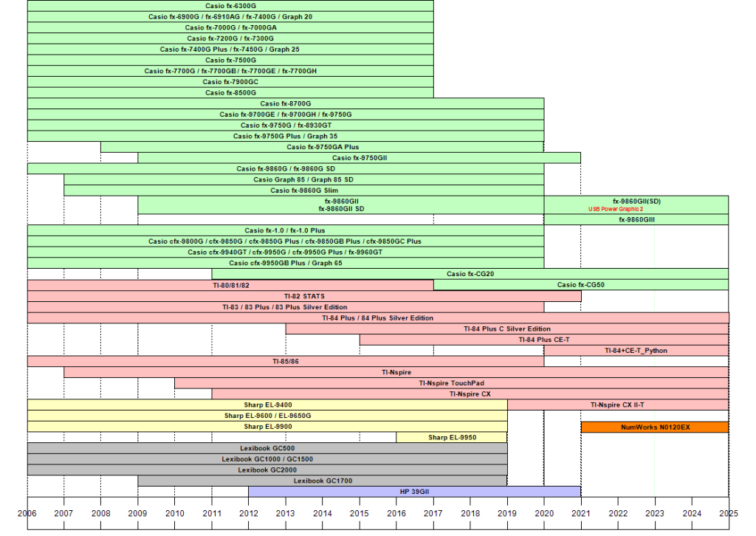Click the bar starting 'Casio fx-7700G'

pos(230,71)
